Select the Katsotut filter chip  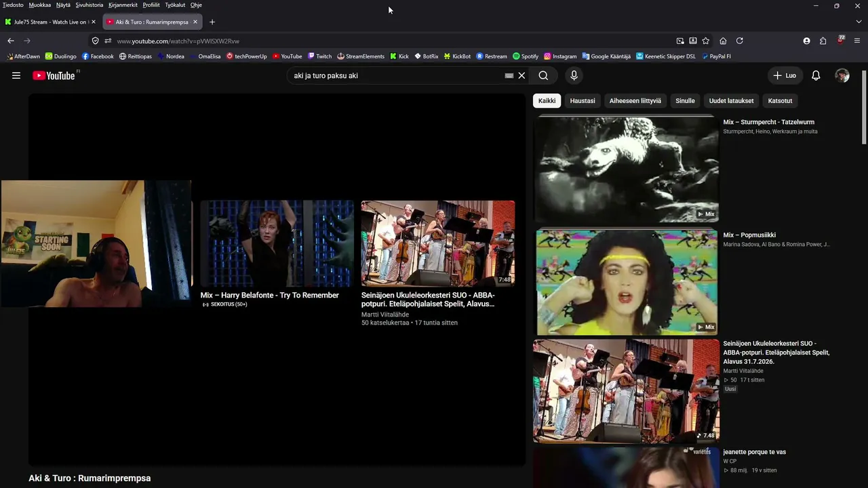point(780,101)
